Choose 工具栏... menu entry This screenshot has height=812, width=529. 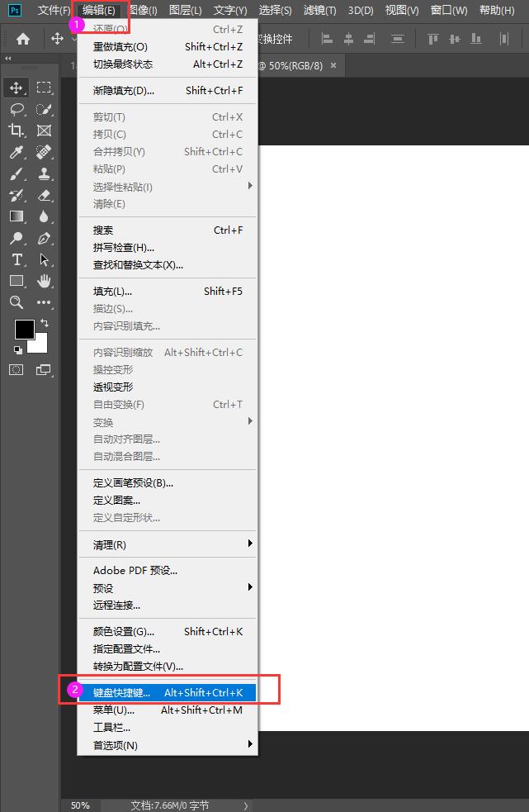pos(167,728)
